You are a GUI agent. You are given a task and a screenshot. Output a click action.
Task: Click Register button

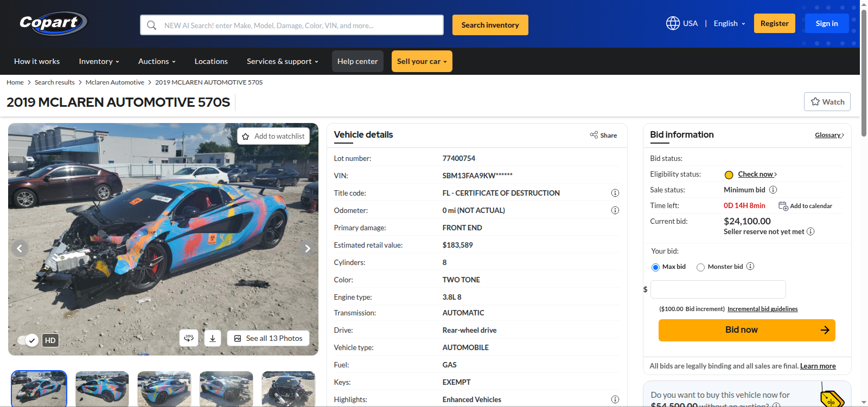(775, 23)
